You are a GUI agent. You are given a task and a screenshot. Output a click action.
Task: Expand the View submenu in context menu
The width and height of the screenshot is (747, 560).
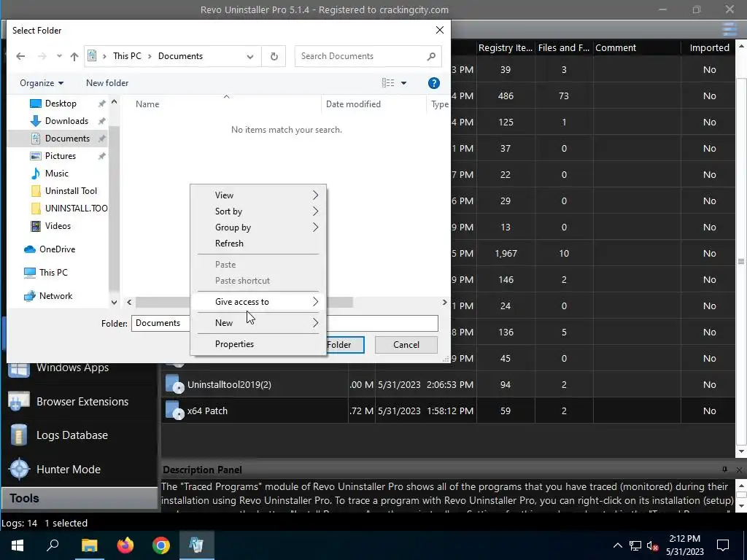click(258, 195)
